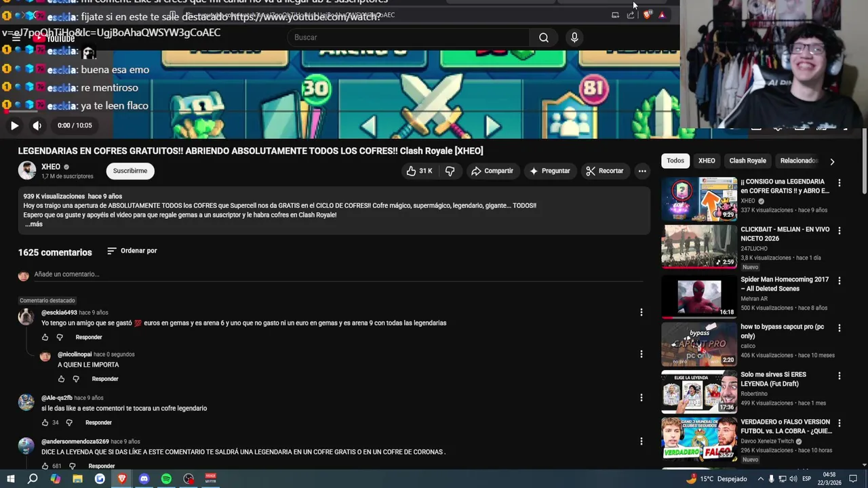
Task: Open options for the CLICKBAIT MELIAN video
Action: [840, 230]
